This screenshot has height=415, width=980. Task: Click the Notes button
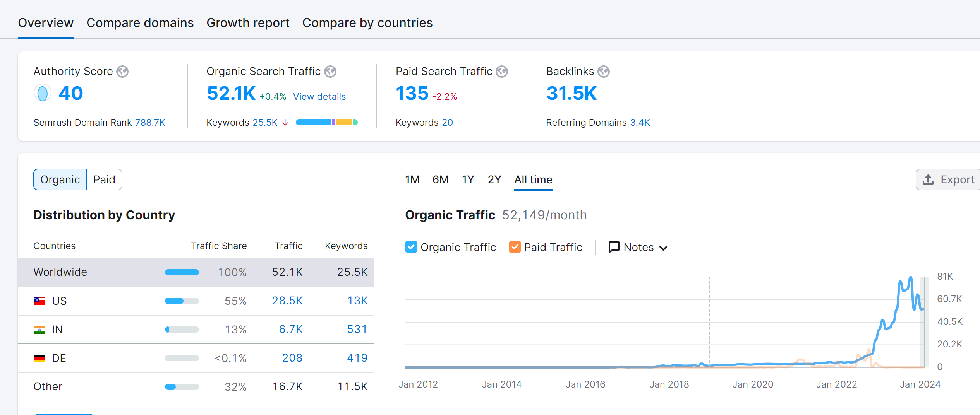click(638, 247)
